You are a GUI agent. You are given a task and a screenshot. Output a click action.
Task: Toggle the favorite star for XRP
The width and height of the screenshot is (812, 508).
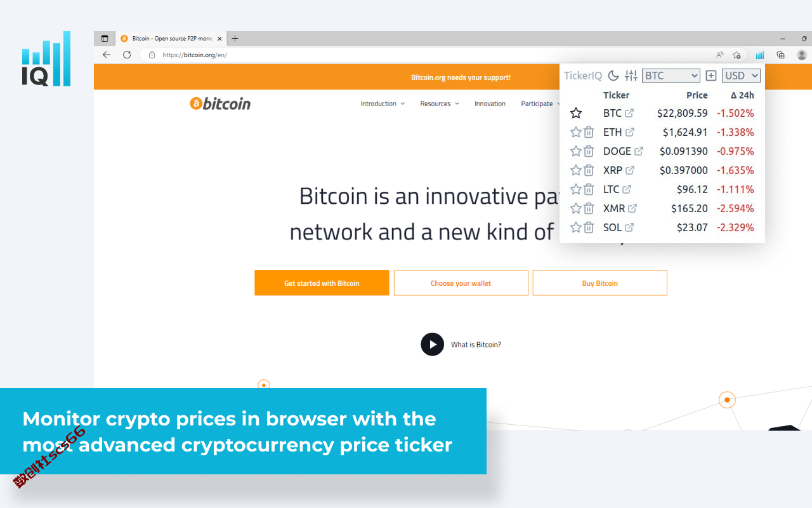click(x=576, y=170)
